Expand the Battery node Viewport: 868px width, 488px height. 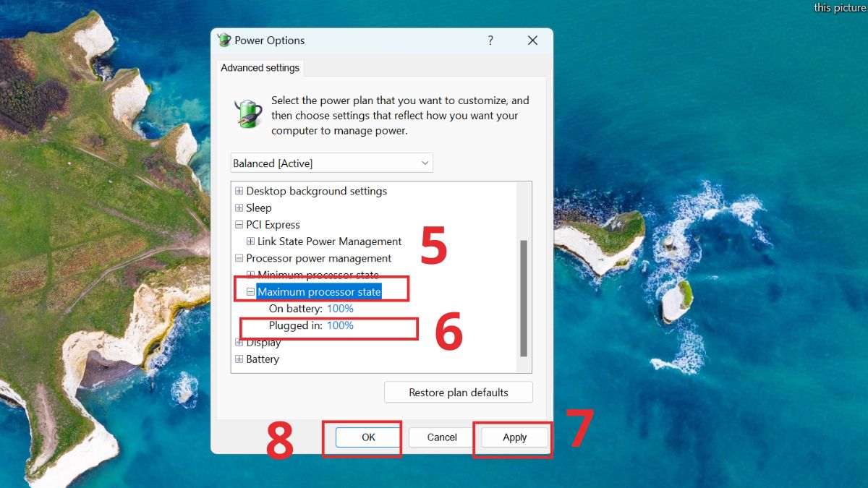pos(239,359)
